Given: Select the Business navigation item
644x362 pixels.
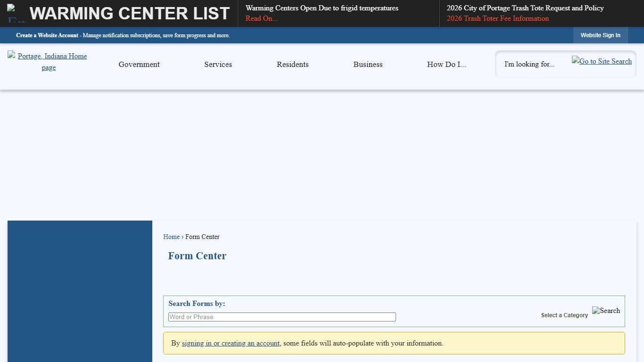Looking at the screenshot, I should [368, 64].
